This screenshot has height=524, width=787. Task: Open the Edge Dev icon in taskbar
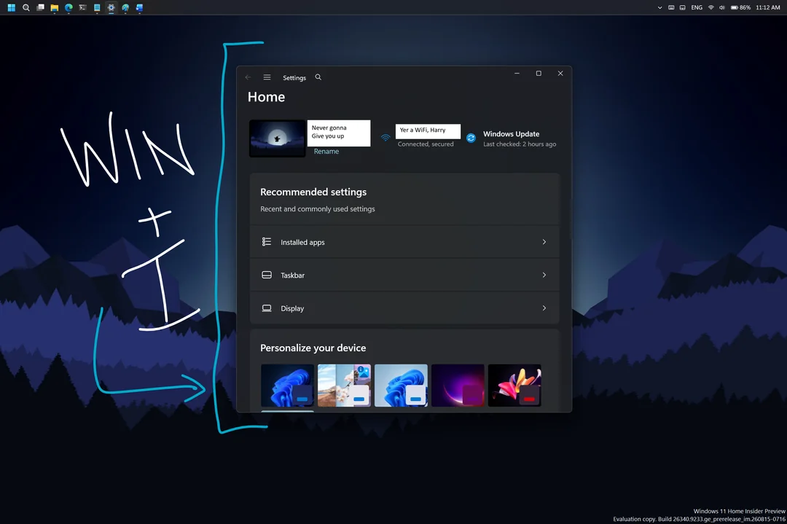(x=125, y=8)
